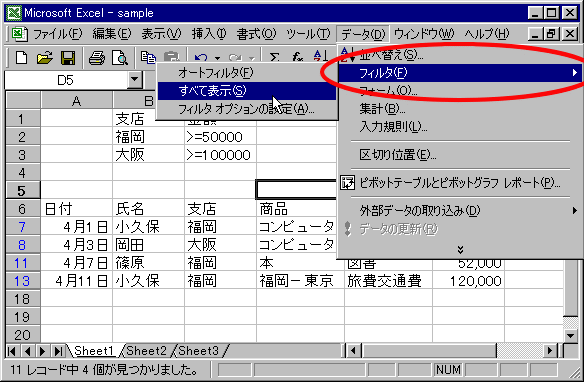The height and width of the screenshot is (382, 584).
Task: Choose 区切り位置(E) in Data menu
Action: click(x=459, y=155)
